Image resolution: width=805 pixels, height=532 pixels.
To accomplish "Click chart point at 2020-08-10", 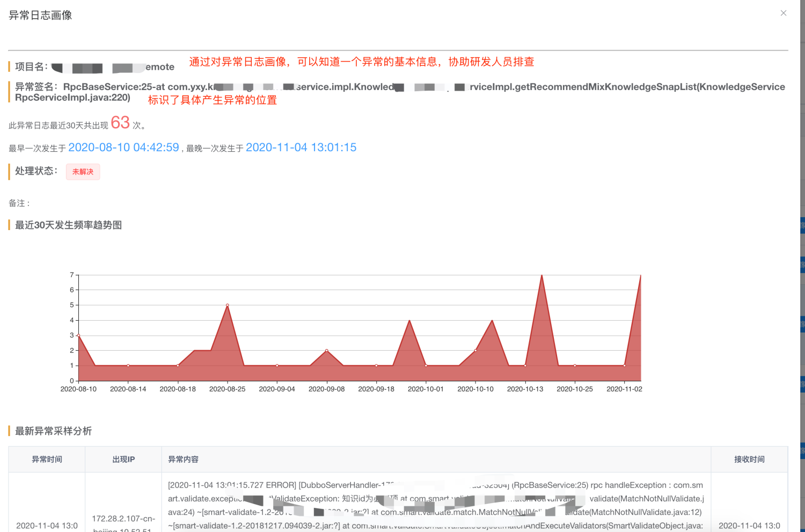I will pyautogui.click(x=79, y=336).
